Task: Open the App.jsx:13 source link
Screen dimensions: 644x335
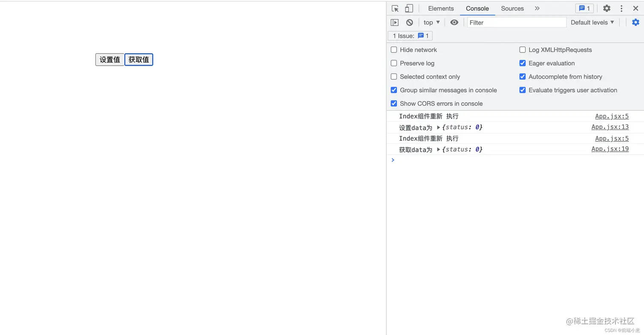Action: [610, 127]
